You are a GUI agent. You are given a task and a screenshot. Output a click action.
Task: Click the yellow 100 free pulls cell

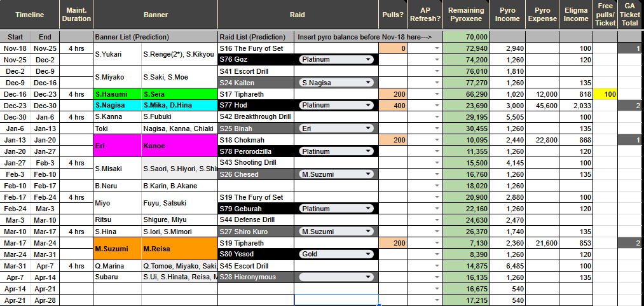tap(605, 94)
